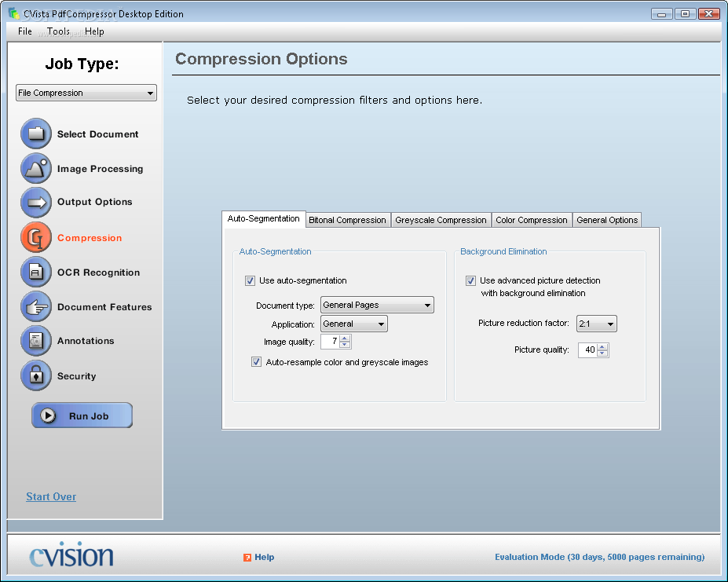Toggle Use advanced picture detection checkbox
Screen dimensions: 728x582
tap(470, 280)
